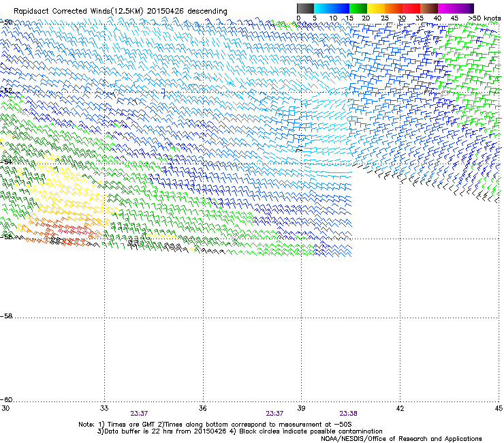Image resolution: width=504 pixels, height=443 pixels.
Task: Select the '20150426 descending' text in title
Action: [187, 12]
